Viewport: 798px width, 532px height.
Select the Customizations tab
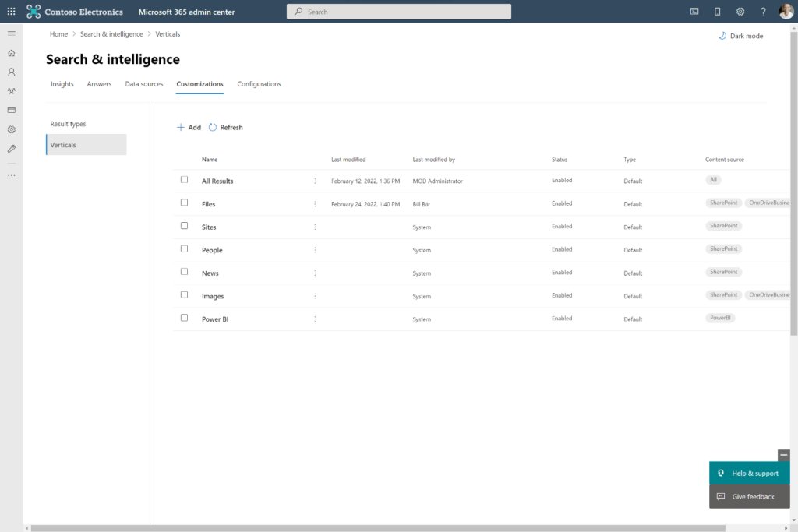[200, 84]
